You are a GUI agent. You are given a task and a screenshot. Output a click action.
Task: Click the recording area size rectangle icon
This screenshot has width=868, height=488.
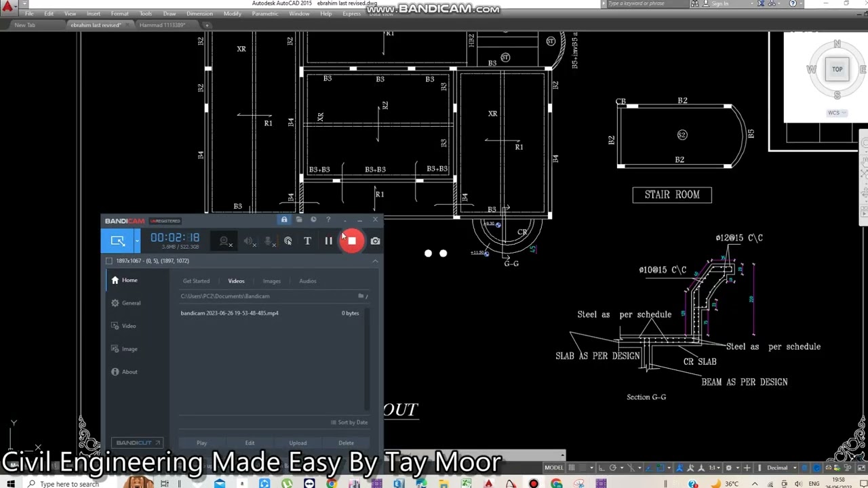tap(109, 261)
